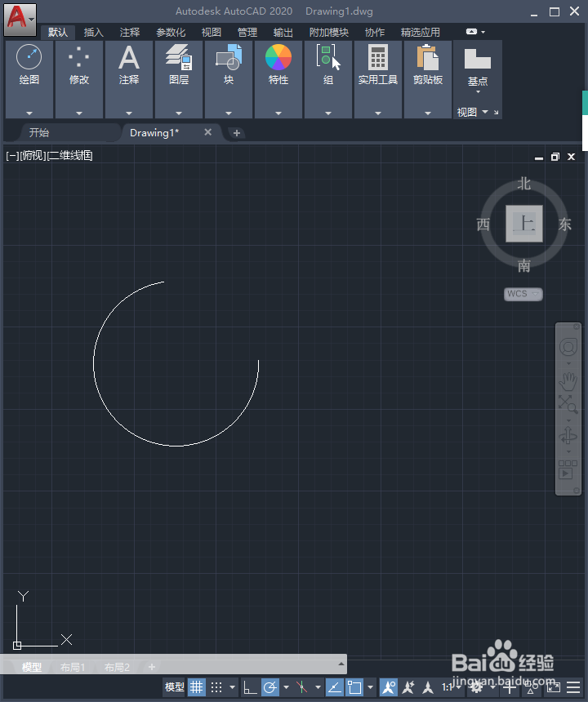Click the workspace switching gear icon
588x702 pixels.
(x=476, y=686)
